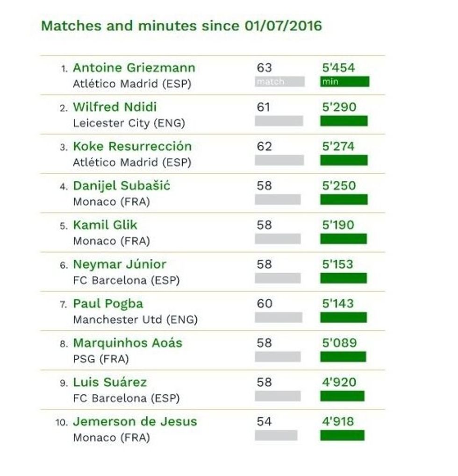Screen dimensions: 458x476
Task: Select the 5'143 minutes value for Pogba
Action: click(x=339, y=304)
